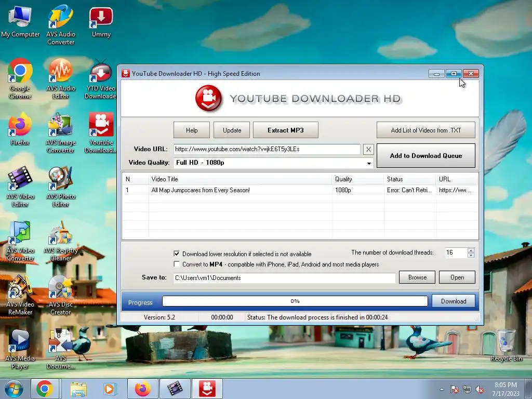The image size is (532, 399).
Task: Launch Firefox from the desktop
Action: point(20,129)
